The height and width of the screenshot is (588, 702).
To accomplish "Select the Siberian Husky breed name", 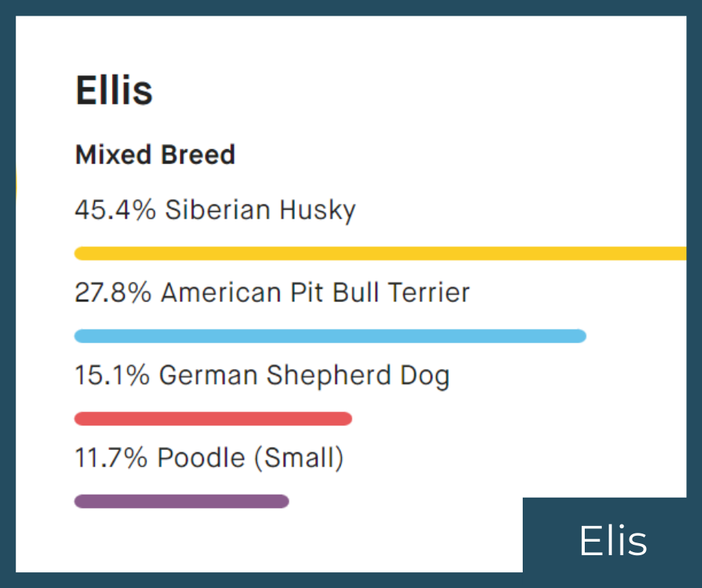I will coord(261,210).
